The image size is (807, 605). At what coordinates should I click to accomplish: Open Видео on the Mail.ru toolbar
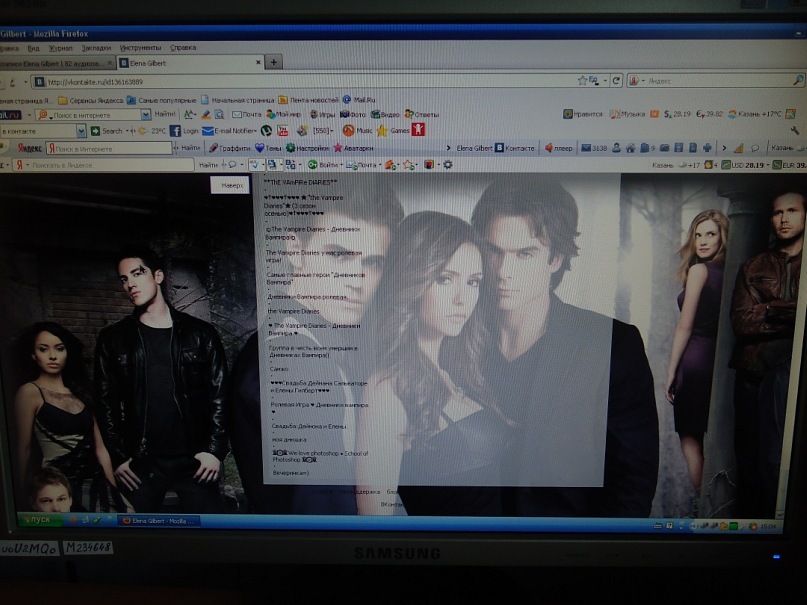385,114
